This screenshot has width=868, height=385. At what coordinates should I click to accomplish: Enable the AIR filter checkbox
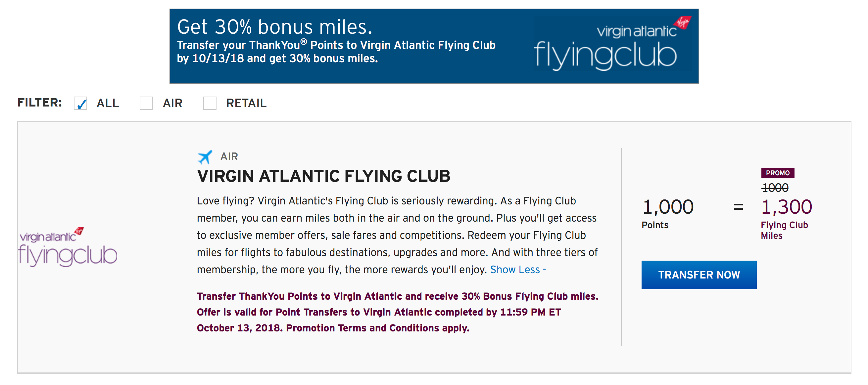tap(146, 103)
